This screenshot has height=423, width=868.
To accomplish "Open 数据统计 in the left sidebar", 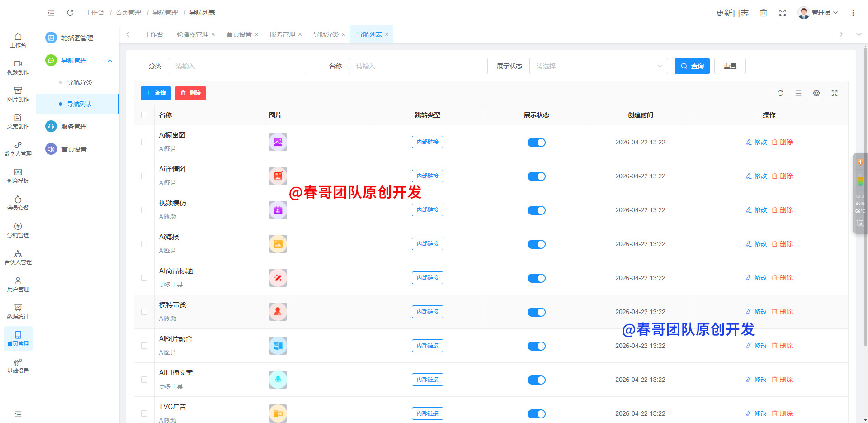I will tap(18, 312).
